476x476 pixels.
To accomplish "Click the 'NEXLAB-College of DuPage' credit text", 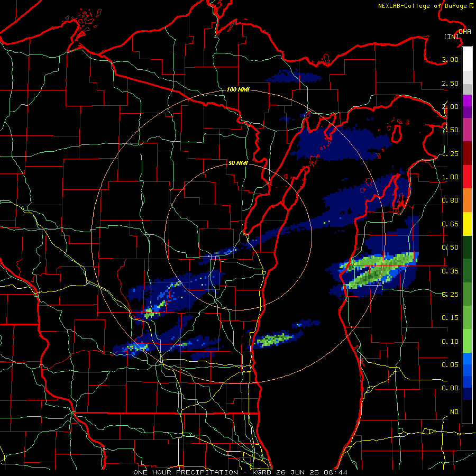I will point(422,6).
